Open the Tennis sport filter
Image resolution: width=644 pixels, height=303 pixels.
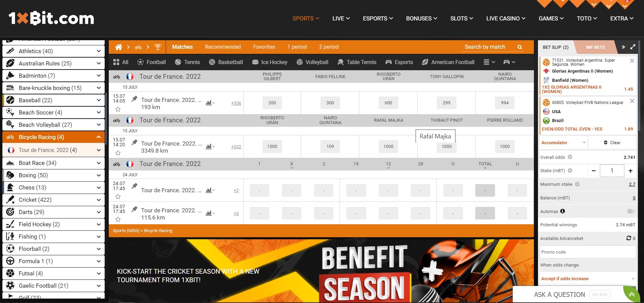tap(187, 62)
